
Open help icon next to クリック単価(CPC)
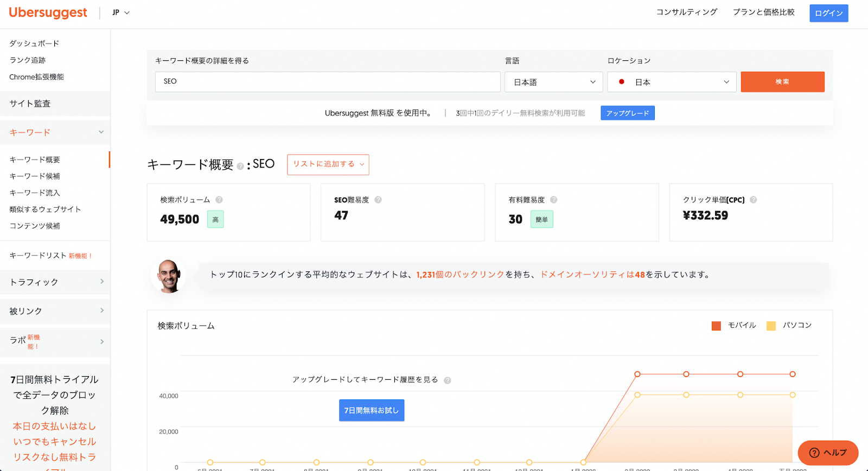point(754,200)
